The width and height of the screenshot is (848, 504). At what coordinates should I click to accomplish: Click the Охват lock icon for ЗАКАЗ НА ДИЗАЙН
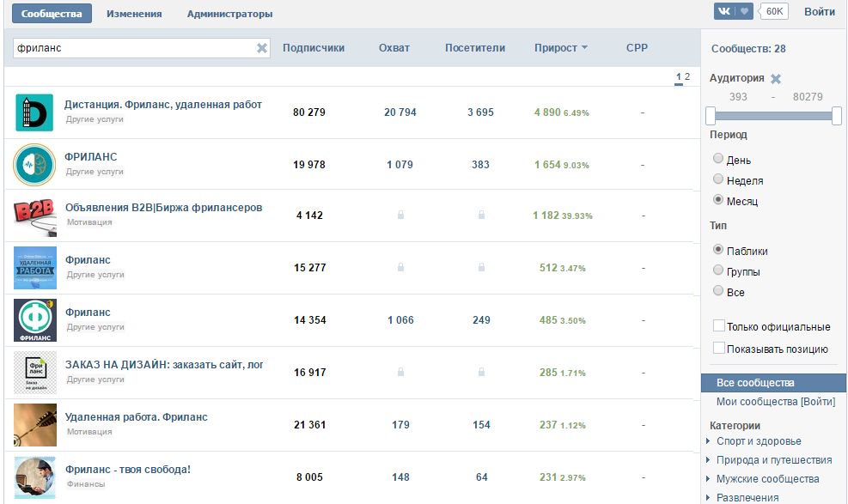coord(400,372)
